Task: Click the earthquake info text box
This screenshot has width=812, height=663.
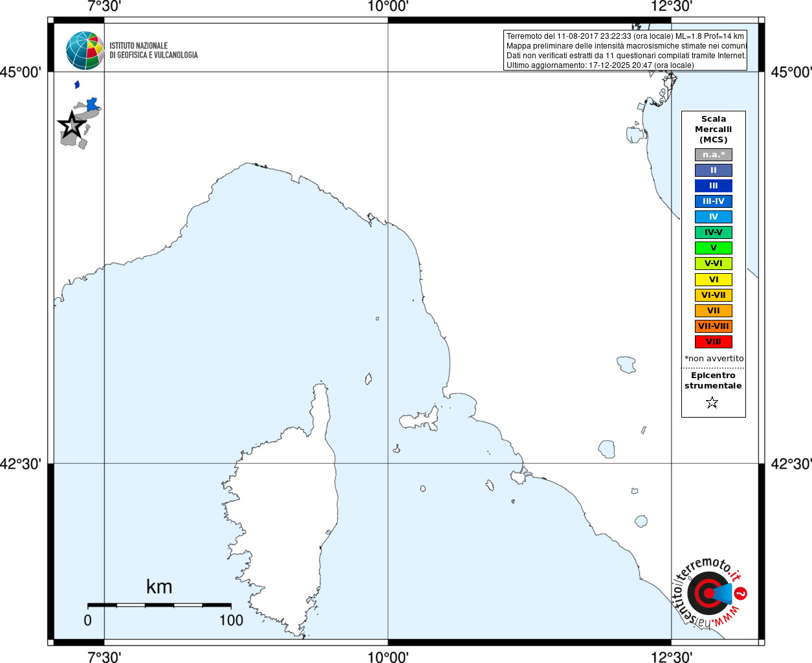Action: point(625,51)
